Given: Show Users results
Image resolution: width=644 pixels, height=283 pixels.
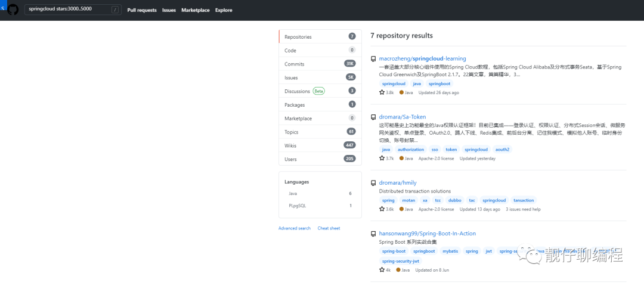Looking at the screenshot, I should [320, 158].
